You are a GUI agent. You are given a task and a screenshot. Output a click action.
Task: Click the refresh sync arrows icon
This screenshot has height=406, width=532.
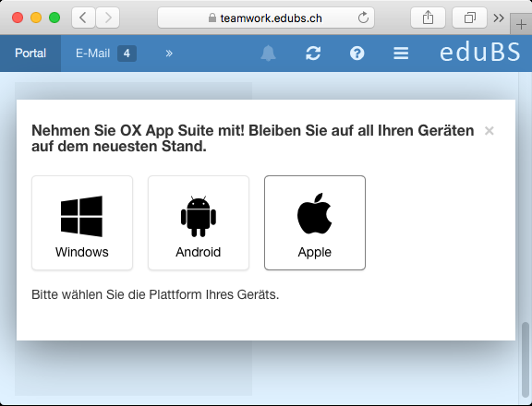click(313, 54)
